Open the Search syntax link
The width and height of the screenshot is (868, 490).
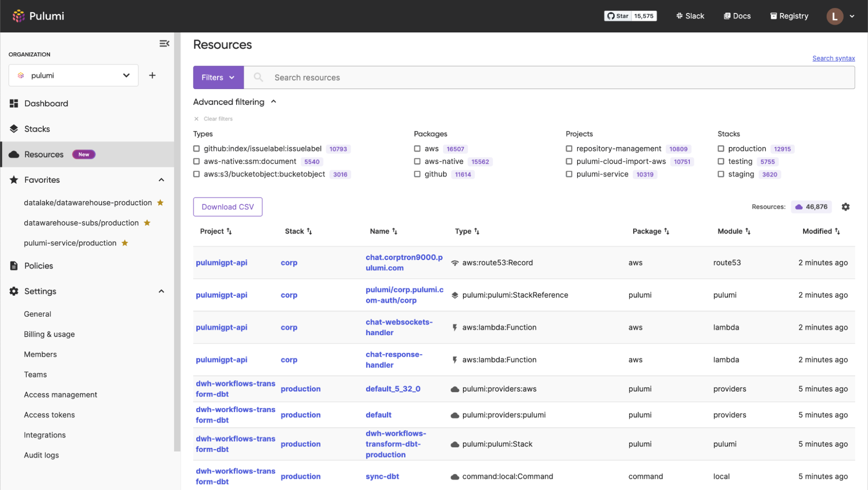click(834, 58)
